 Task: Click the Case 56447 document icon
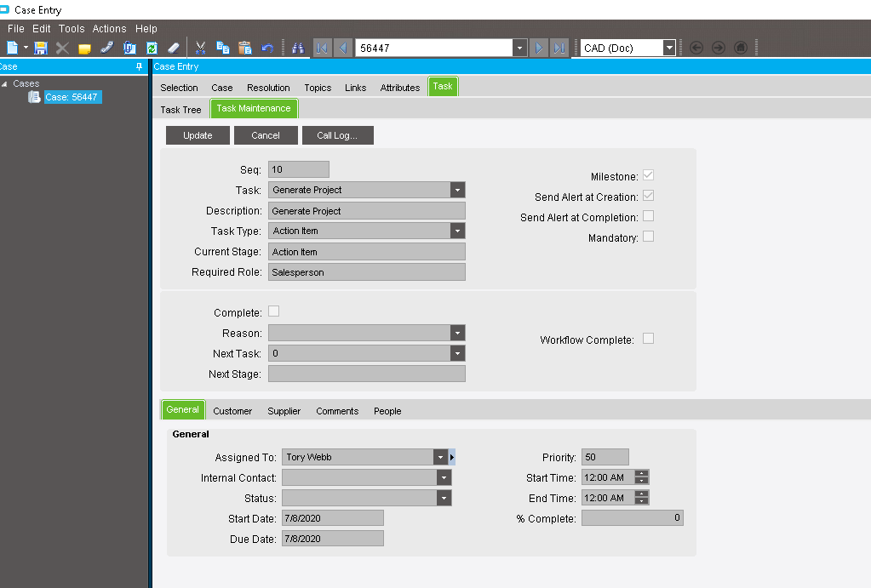[x=34, y=97]
